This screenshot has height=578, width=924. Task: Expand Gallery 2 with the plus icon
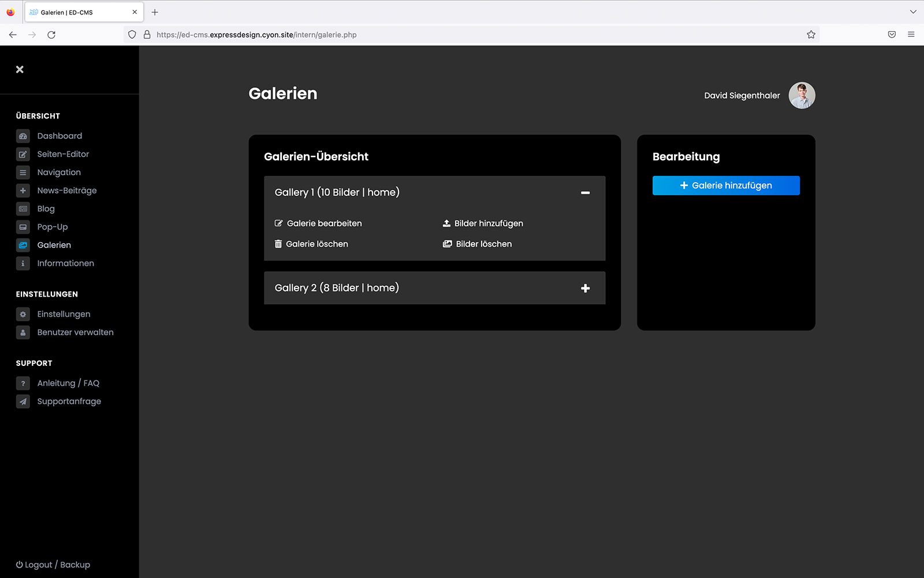(585, 288)
